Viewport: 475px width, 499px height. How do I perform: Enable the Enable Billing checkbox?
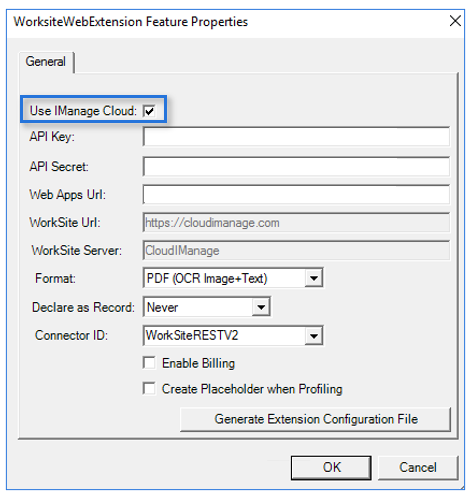click(x=149, y=363)
